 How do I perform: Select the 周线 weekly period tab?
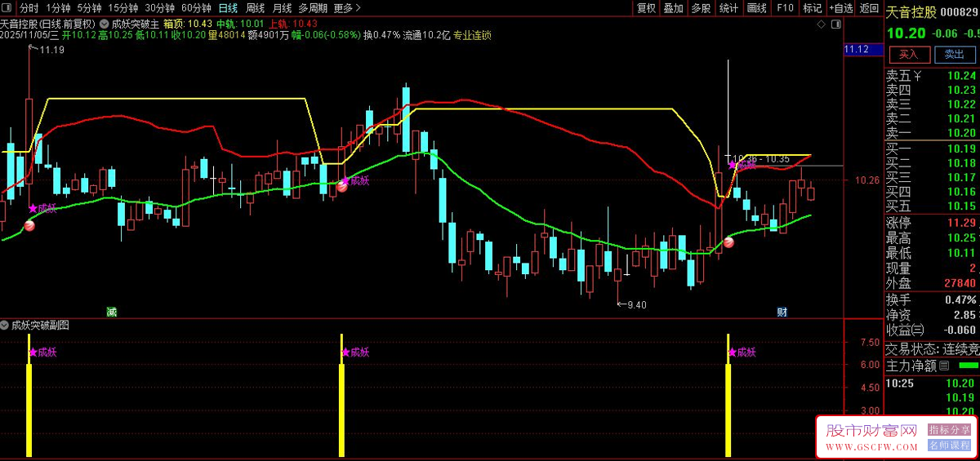(256, 8)
